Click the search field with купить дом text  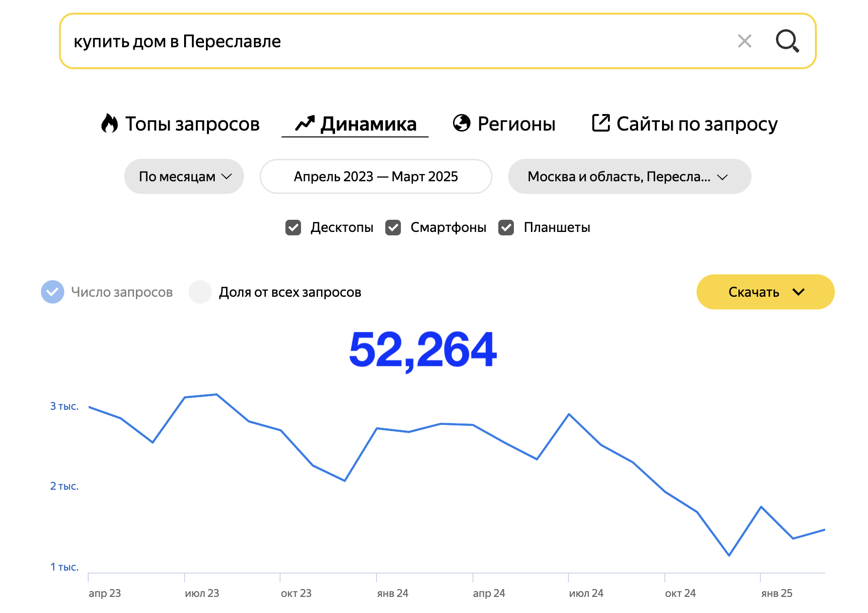tap(390, 41)
